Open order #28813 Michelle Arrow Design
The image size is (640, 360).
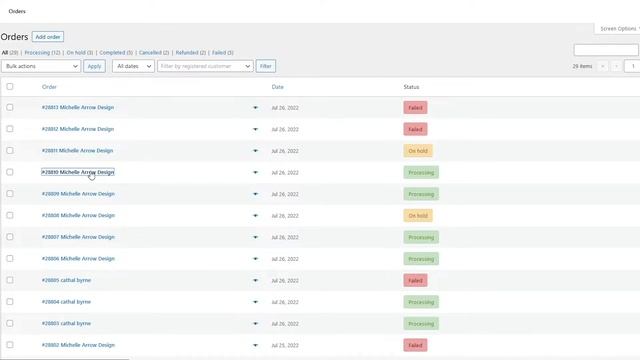point(78,107)
